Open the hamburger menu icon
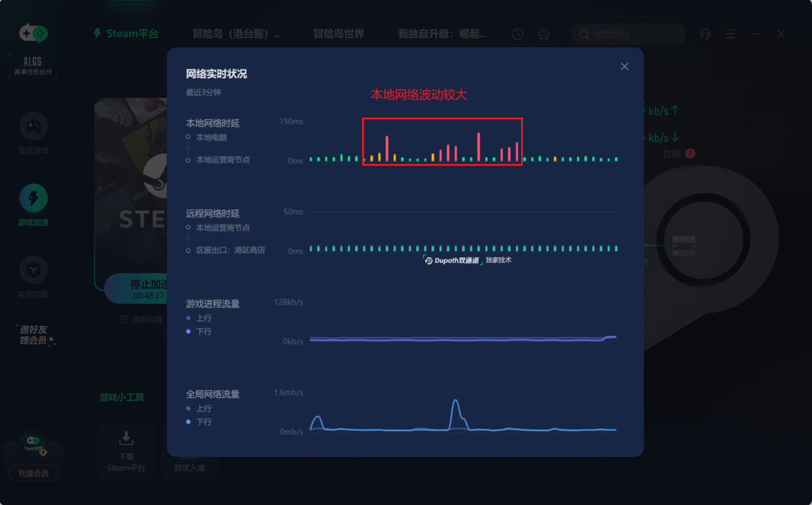 [731, 34]
